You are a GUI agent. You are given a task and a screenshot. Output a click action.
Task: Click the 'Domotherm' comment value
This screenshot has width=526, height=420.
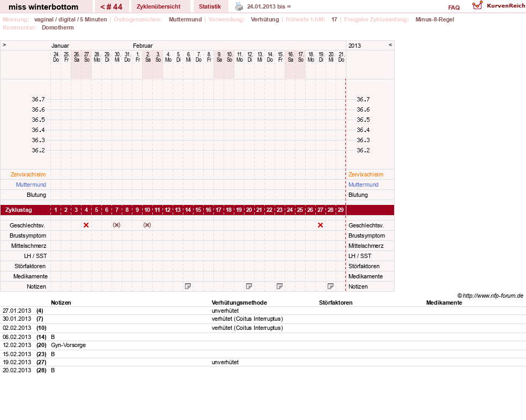point(58,27)
